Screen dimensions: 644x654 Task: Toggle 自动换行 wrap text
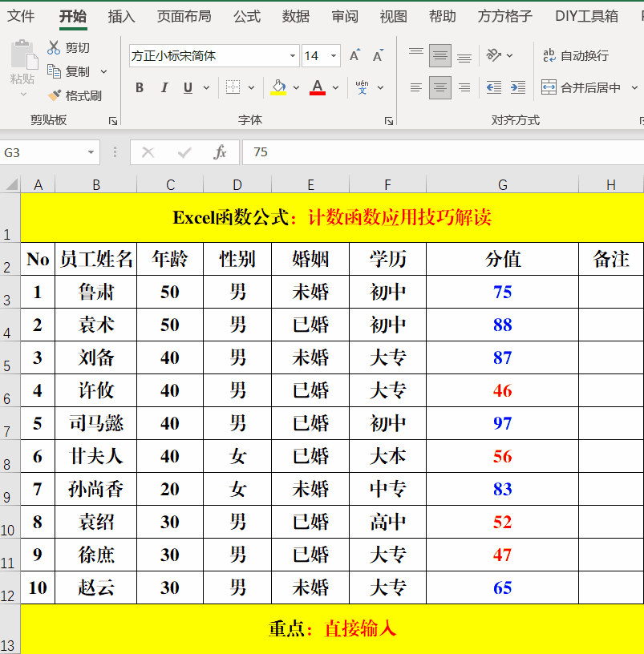575,55
